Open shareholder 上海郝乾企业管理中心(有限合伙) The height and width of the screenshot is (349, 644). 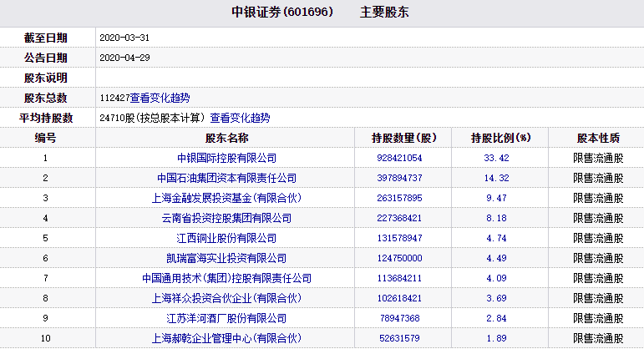point(226,338)
